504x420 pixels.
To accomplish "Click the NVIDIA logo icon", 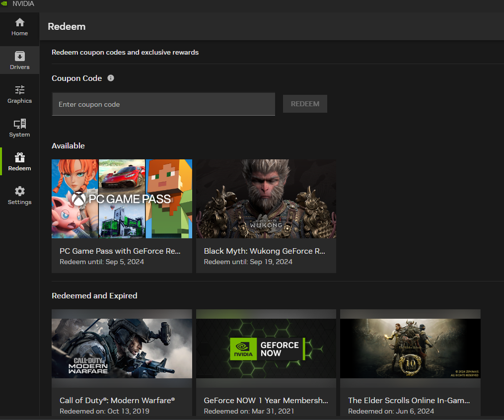I will tap(4, 3).
